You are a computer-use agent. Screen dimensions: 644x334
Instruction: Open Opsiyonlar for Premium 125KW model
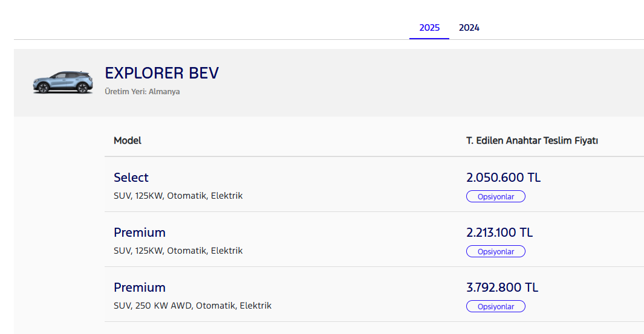point(495,251)
